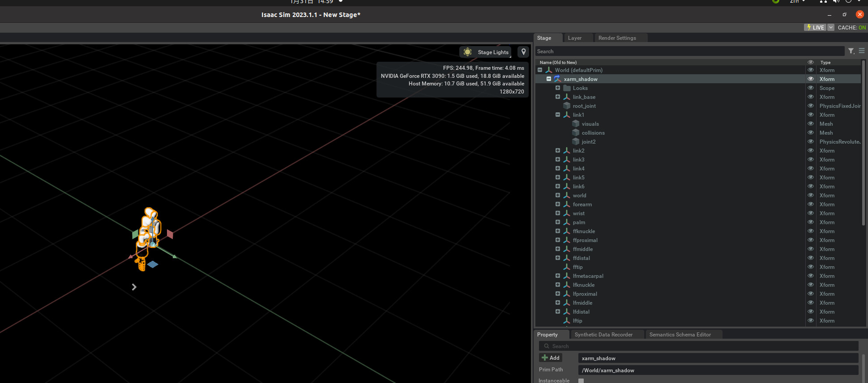The width and height of the screenshot is (868, 383).
Task: Toggle visibility of link3
Action: (811, 159)
